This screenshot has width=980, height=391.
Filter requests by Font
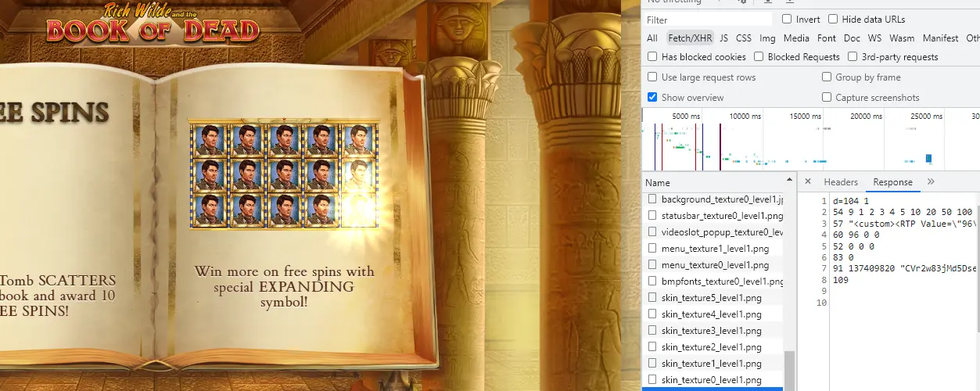[827, 38]
